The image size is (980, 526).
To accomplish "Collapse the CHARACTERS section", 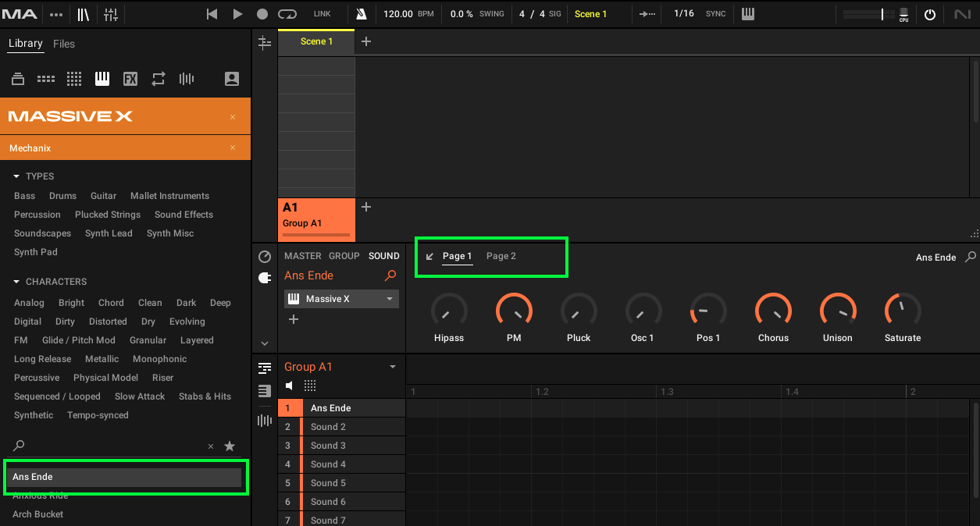I will pyautogui.click(x=16, y=282).
